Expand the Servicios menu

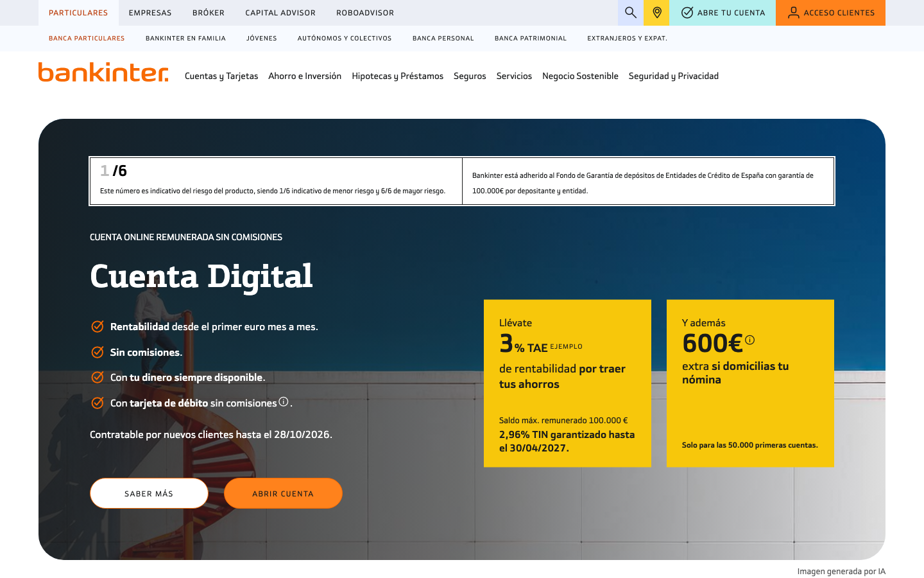point(514,76)
